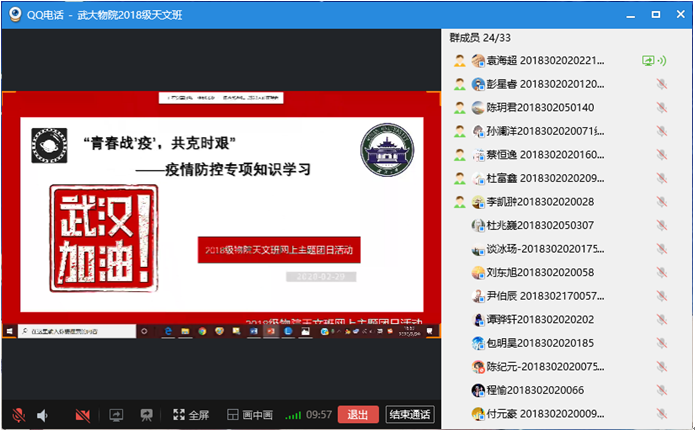695x431 pixels.
Task: Open the presentation mode icon next to screen share
Action: click(x=146, y=415)
